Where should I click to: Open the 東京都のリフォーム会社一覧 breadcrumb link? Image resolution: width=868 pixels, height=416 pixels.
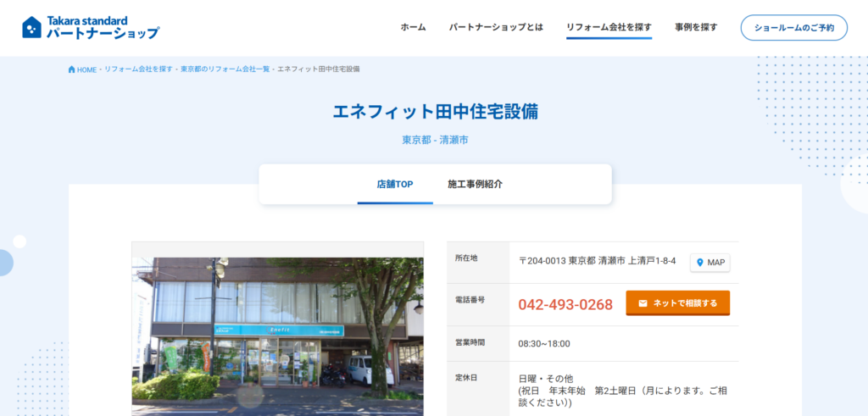pos(225,69)
